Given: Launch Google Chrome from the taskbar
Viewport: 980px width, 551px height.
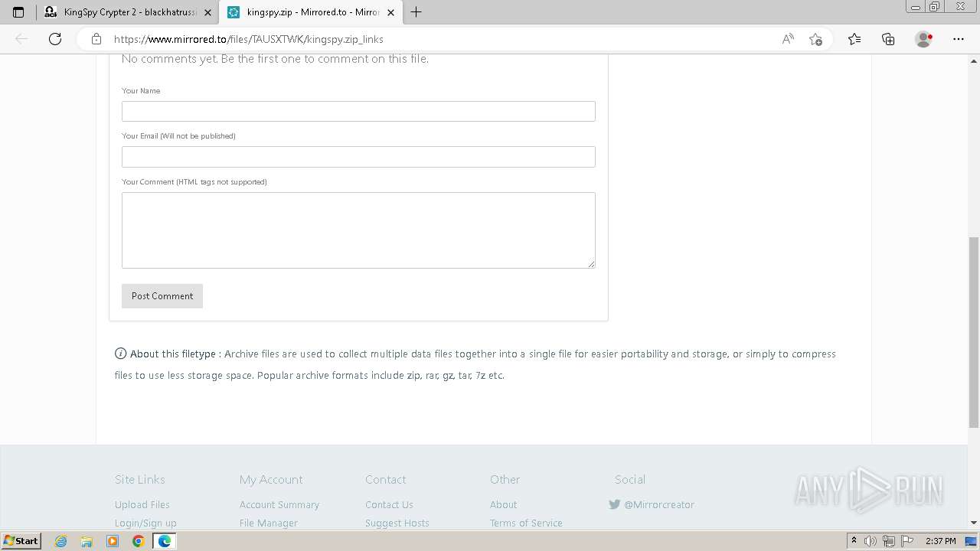Looking at the screenshot, I should [x=138, y=541].
